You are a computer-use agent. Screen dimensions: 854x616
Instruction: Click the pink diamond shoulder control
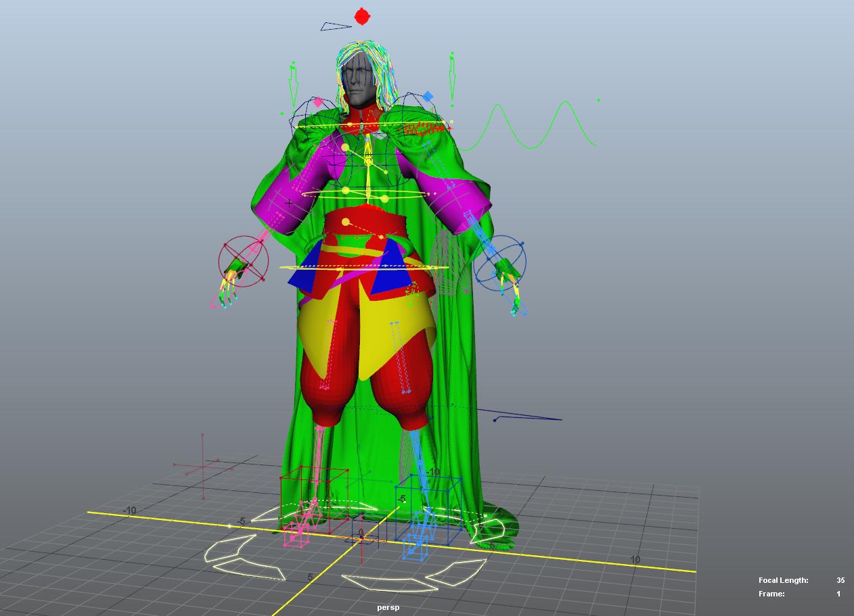pos(318,102)
